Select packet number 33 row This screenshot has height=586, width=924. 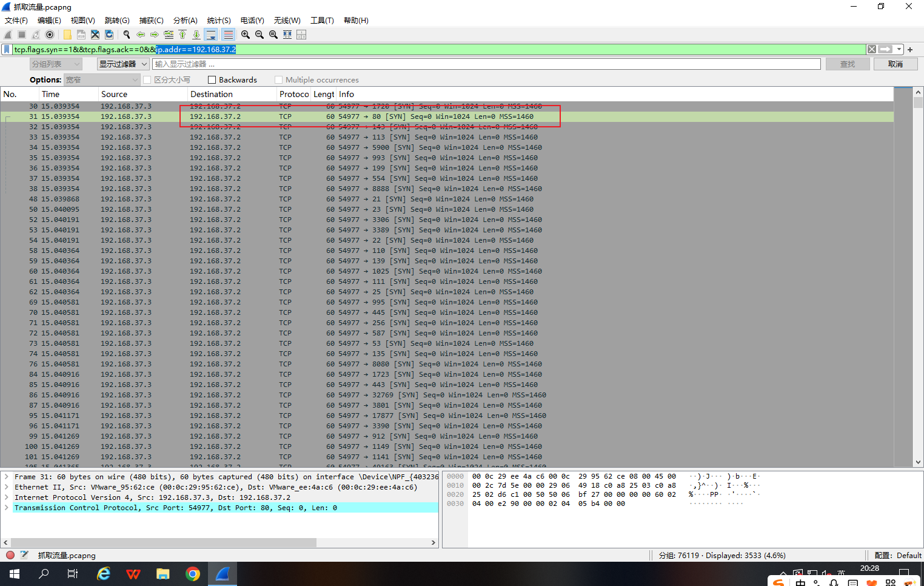(x=447, y=137)
